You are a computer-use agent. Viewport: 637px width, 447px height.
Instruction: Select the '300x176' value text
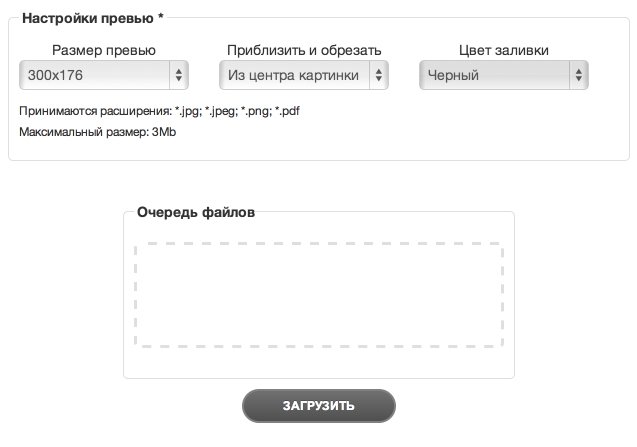55,75
